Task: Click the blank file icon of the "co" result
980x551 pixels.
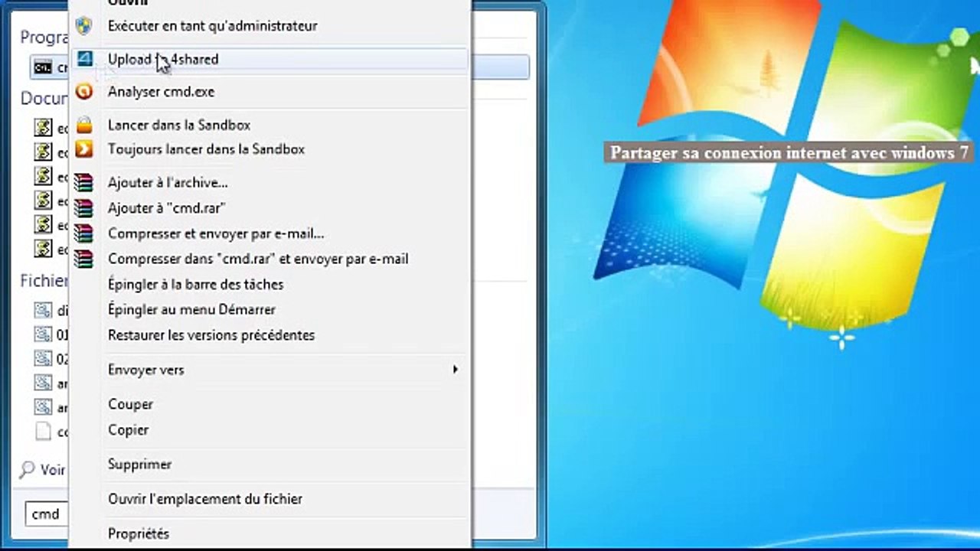Action: 43,432
